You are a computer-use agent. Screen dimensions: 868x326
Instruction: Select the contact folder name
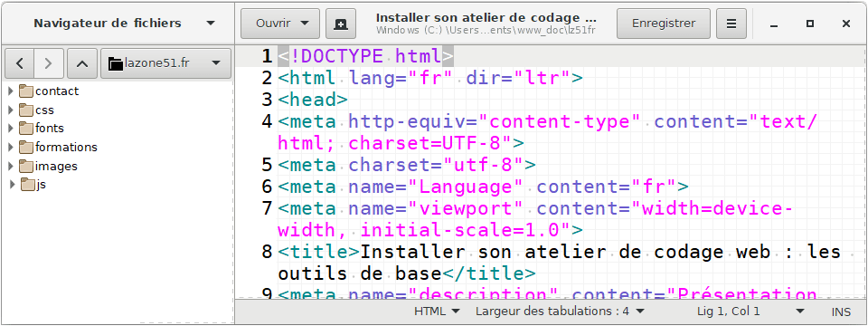(x=57, y=91)
